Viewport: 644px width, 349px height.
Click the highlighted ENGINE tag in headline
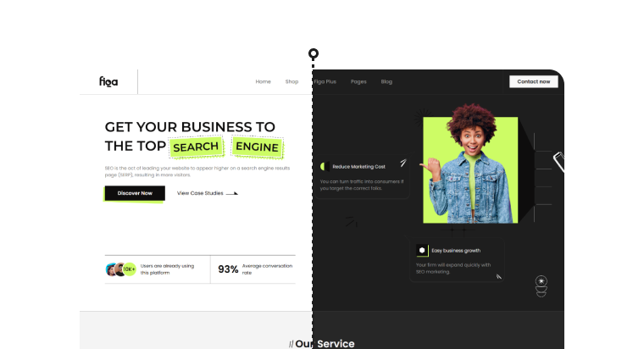258,147
